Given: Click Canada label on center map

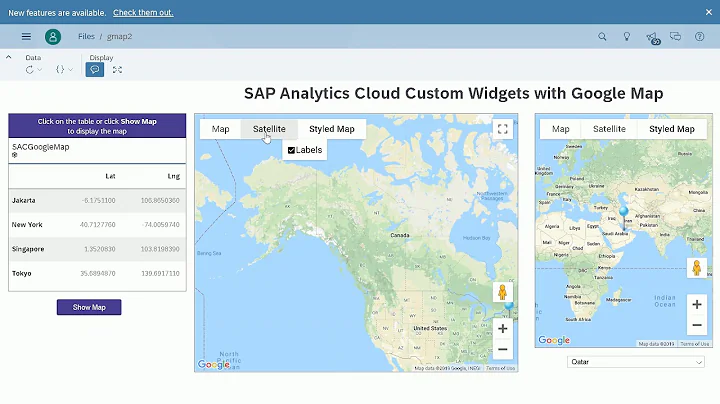Looking at the screenshot, I should 399,235.
